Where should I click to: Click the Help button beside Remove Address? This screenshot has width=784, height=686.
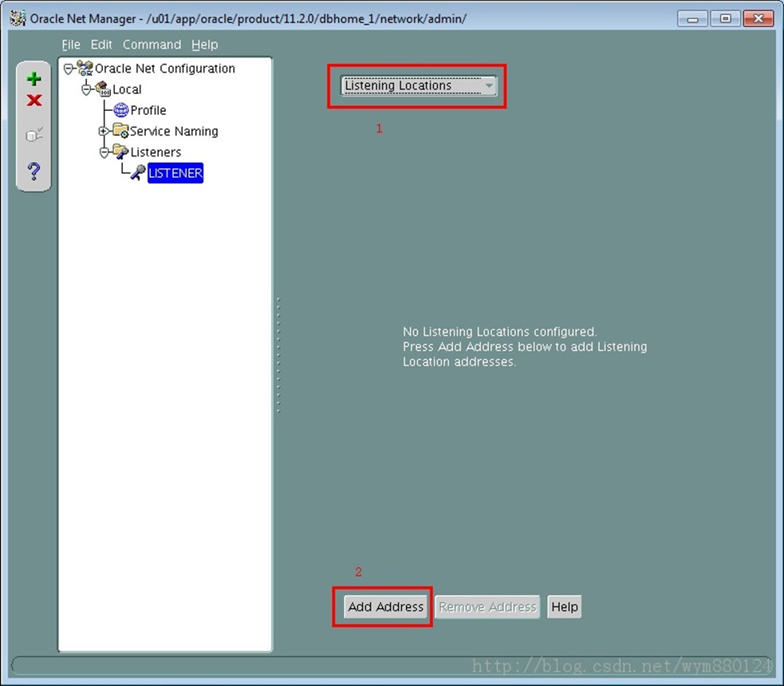pos(565,606)
